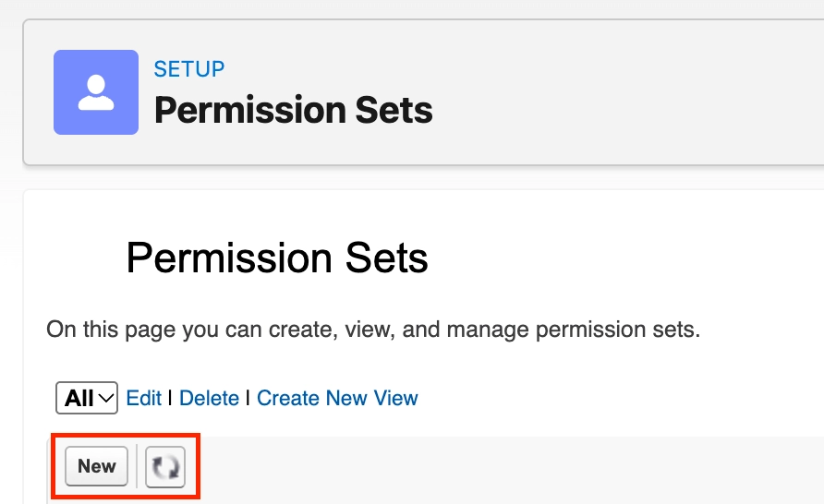
Task: Go to SETUP breadcrumb link
Action: tap(189, 69)
